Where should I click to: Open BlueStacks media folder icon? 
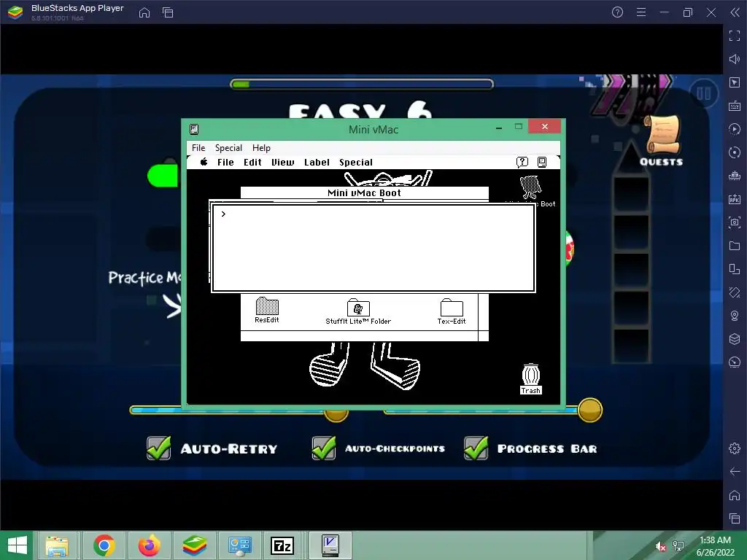[735, 246]
